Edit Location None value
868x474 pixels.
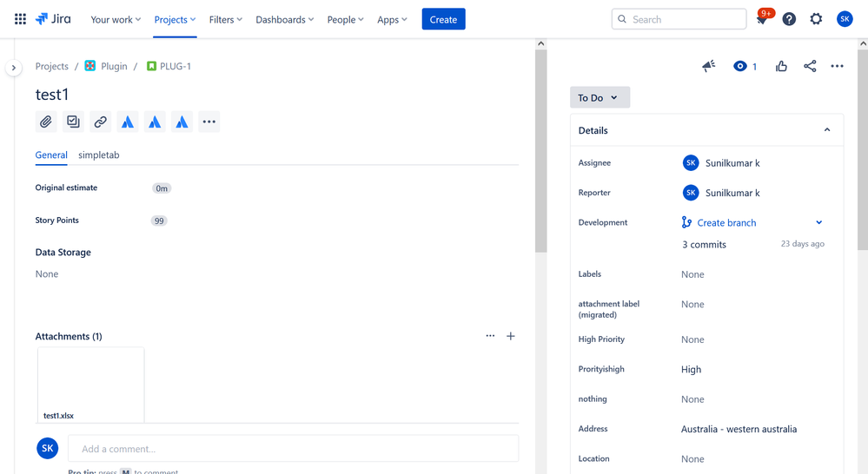pyautogui.click(x=692, y=459)
